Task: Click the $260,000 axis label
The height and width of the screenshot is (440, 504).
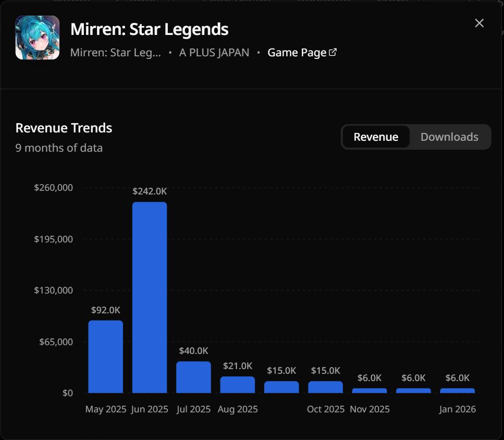Action: [x=53, y=187]
